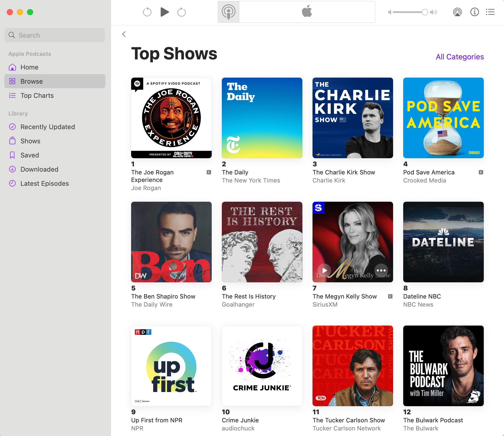Screen dimensions: 504x436
Task: Click the explicit badge on Megyn Kelly Show
Action: click(x=390, y=296)
